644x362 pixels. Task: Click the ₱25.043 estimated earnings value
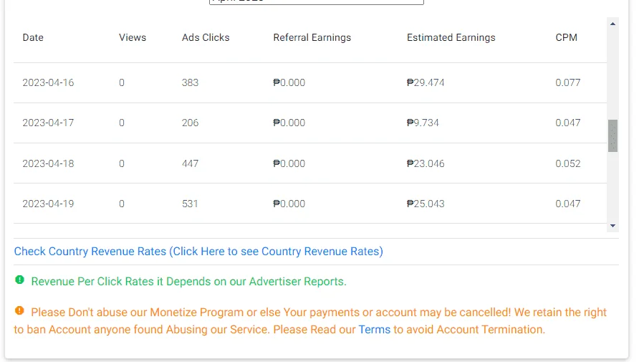(426, 204)
